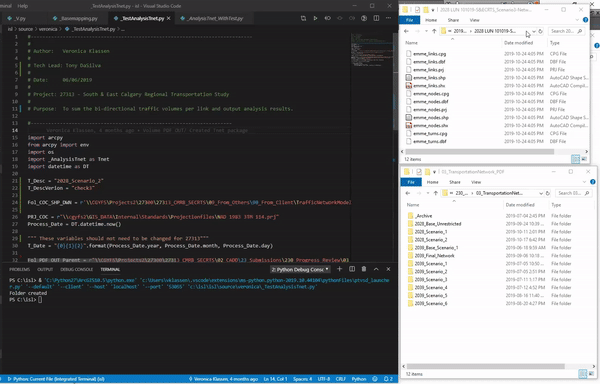
Task: Open the Quick Access toolbar dropdown in the lower Explorer window
Action: pyautogui.click(x=434, y=172)
